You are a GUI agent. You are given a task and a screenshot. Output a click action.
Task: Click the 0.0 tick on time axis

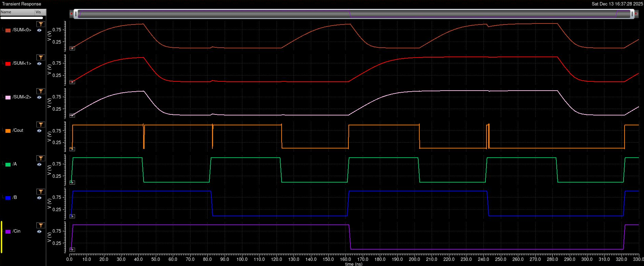click(69, 260)
